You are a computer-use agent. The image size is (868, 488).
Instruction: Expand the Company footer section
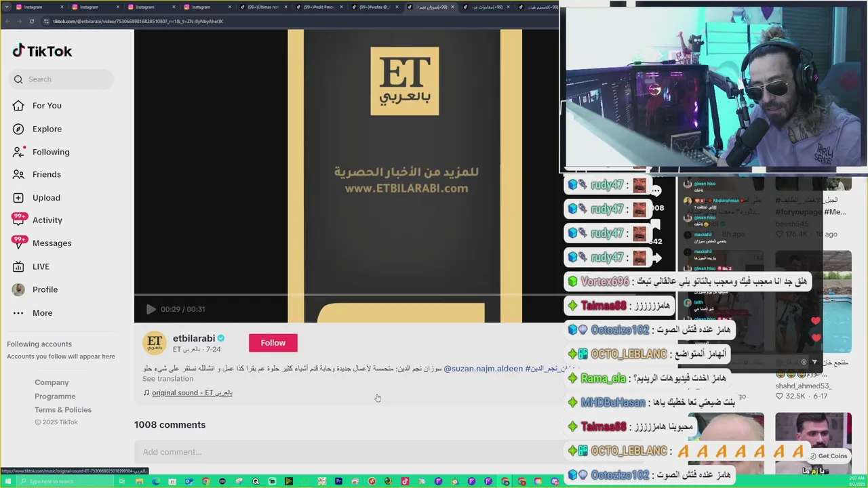[52, 382]
